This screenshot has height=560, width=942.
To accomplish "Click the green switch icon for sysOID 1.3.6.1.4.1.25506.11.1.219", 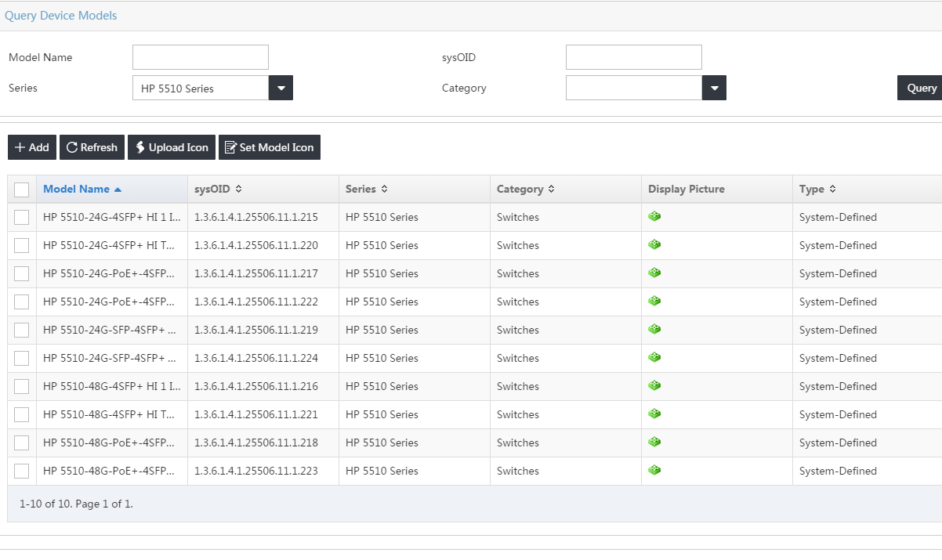I will tap(654, 330).
